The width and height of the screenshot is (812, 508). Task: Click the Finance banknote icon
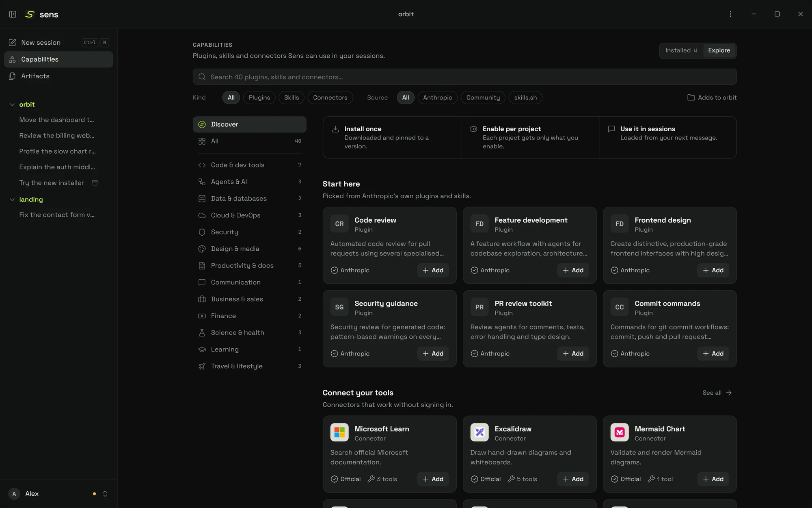[x=202, y=316]
